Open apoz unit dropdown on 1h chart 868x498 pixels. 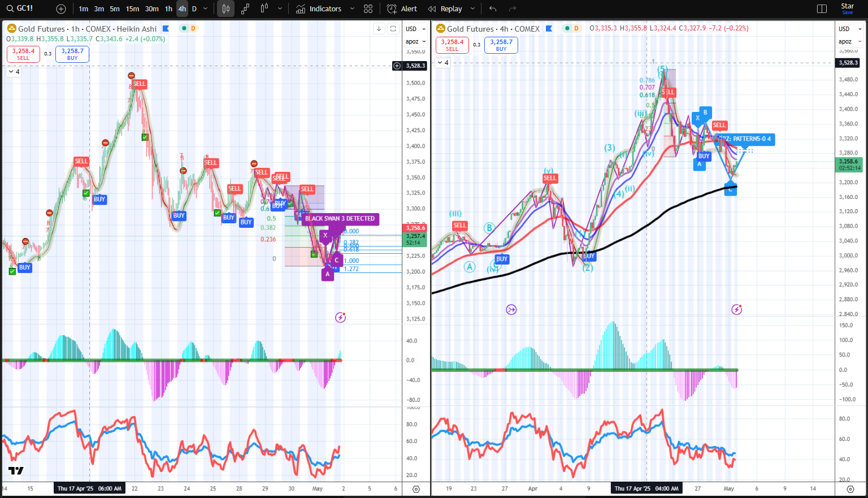pos(415,41)
